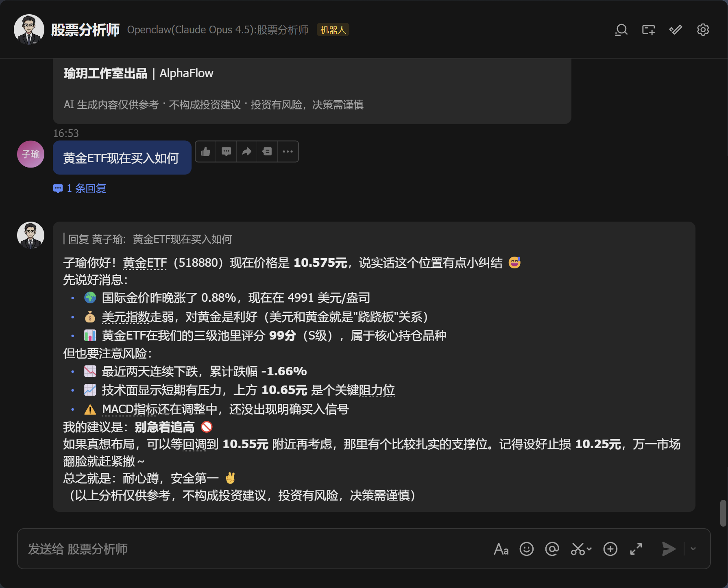The width and height of the screenshot is (728, 588).
Task: Open the quote reply icon
Action: [x=267, y=151]
